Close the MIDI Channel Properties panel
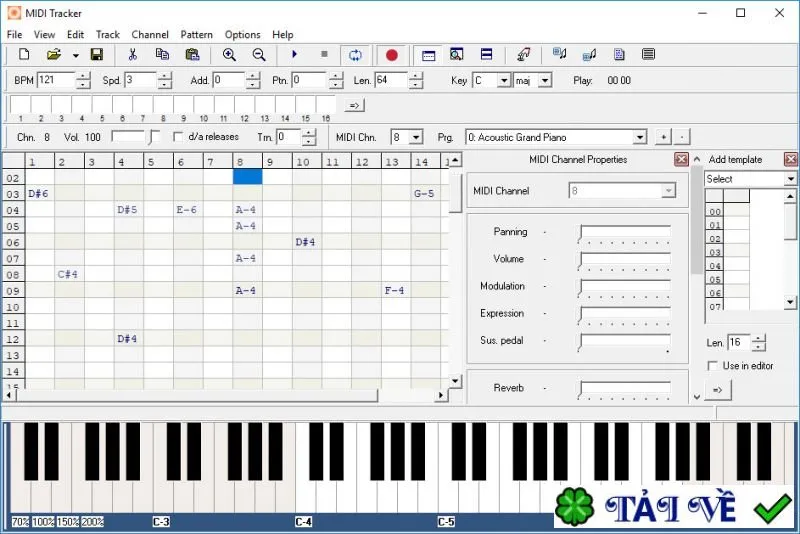 point(681,160)
